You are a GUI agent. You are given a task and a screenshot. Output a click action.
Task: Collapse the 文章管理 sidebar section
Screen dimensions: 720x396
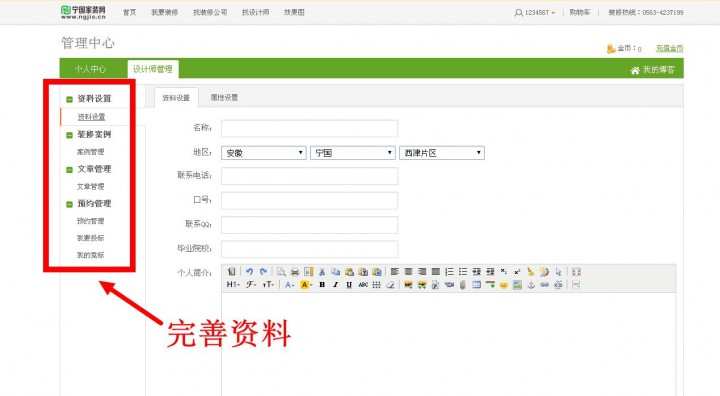[69, 170]
